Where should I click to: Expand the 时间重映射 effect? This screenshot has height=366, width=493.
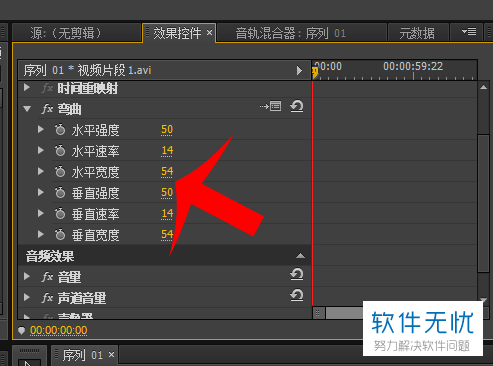point(27,88)
